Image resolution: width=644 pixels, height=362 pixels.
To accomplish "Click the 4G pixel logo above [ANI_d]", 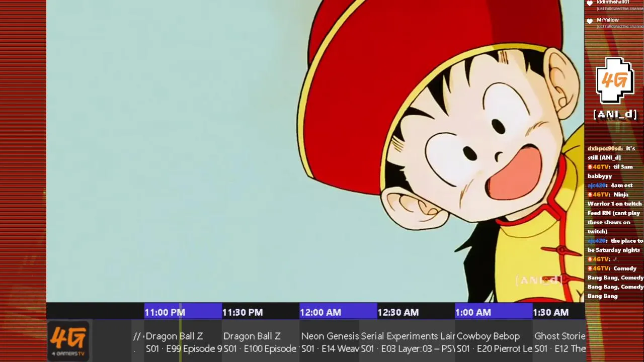I will pos(614,80).
